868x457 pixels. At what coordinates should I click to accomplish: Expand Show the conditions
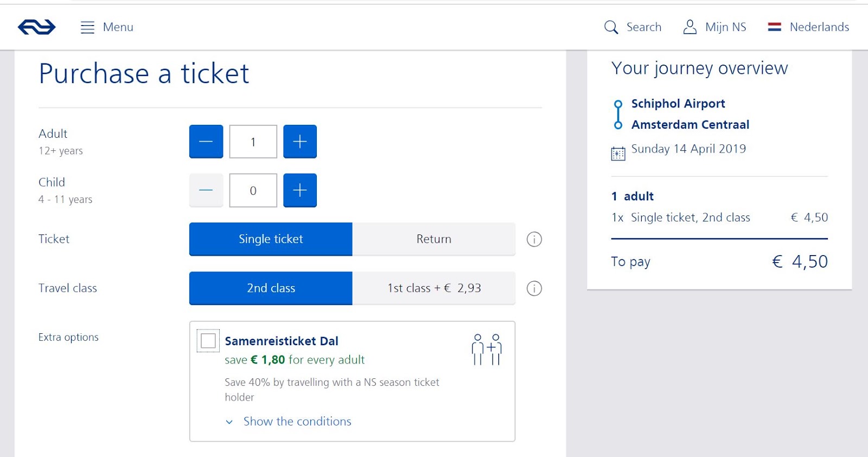click(x=297, y=421)
